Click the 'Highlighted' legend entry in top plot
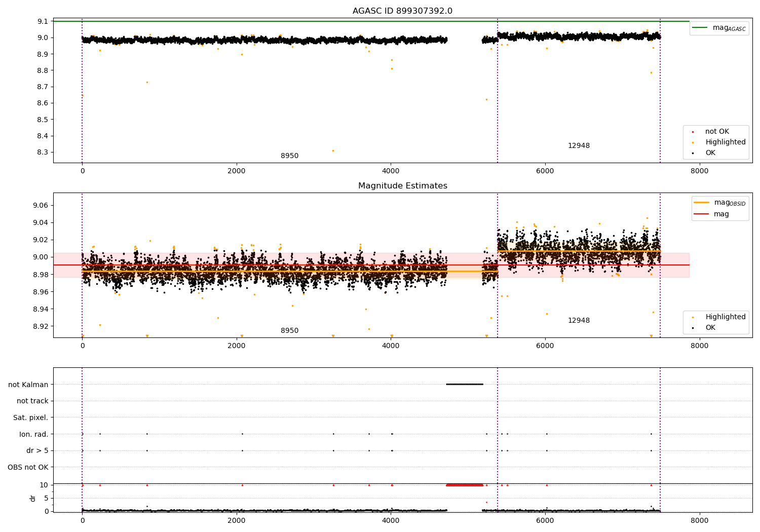Screen dimensions: 760x532 (718, 142)
